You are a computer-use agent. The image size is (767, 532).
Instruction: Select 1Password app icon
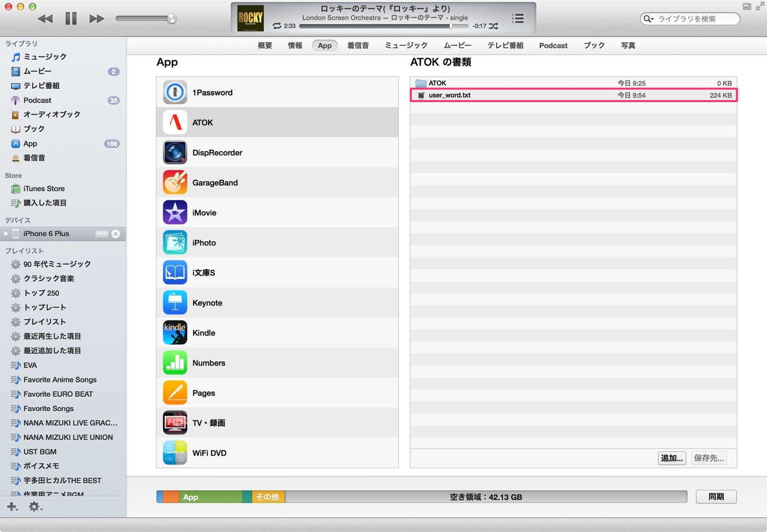[x=175, y=92]
